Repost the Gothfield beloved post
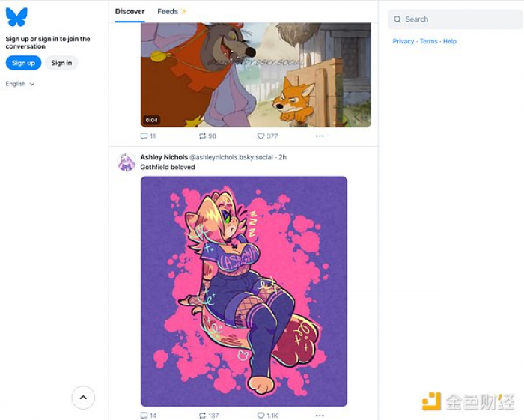This screenshot has height=420, width=524. (x=209, y=416)
